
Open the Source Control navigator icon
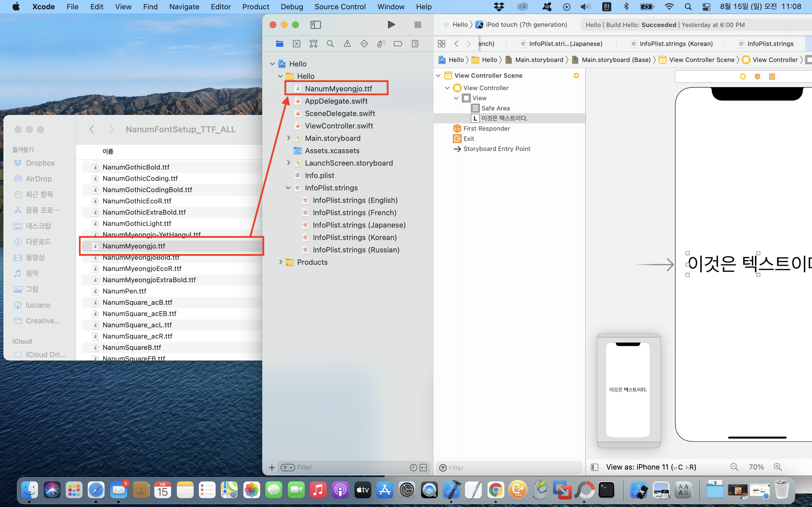coord(296,44)
